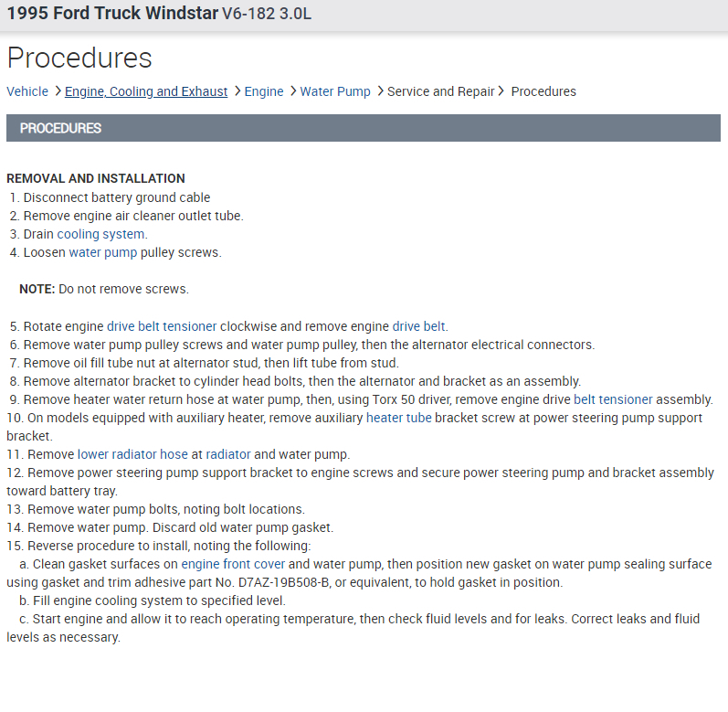Screen dimensions: 728x712
Task: Open the heater tube link in step 10
Action: (398, 418)
